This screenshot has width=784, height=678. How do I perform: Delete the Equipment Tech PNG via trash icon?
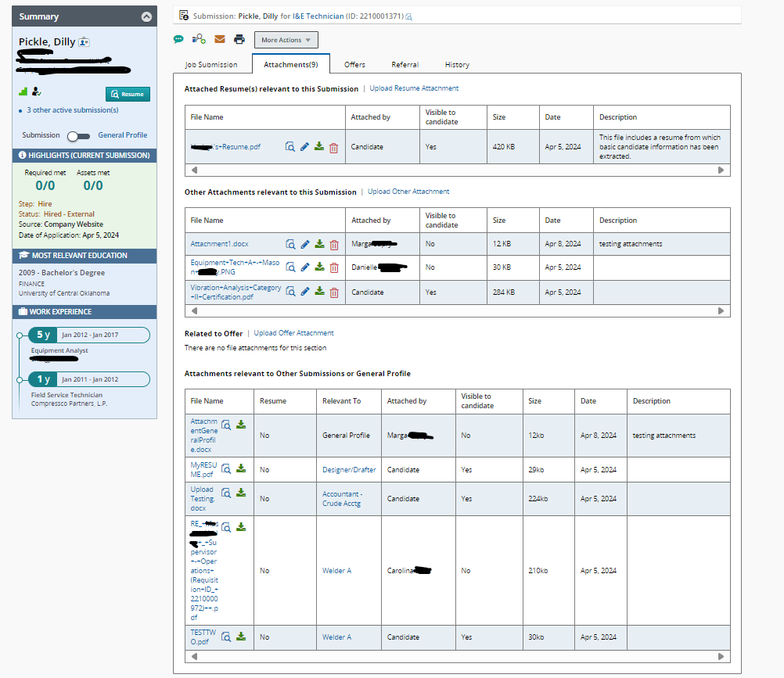click(x=333, y=267)
